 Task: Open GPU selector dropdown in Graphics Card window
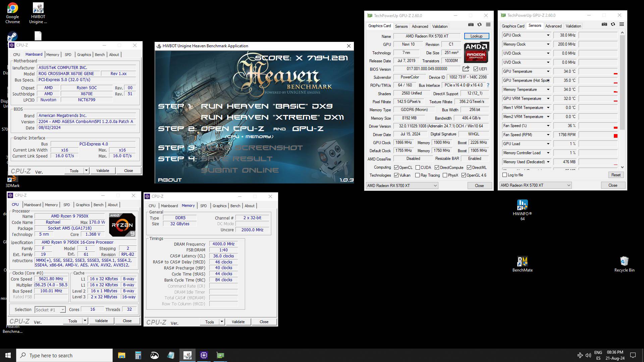402,186
